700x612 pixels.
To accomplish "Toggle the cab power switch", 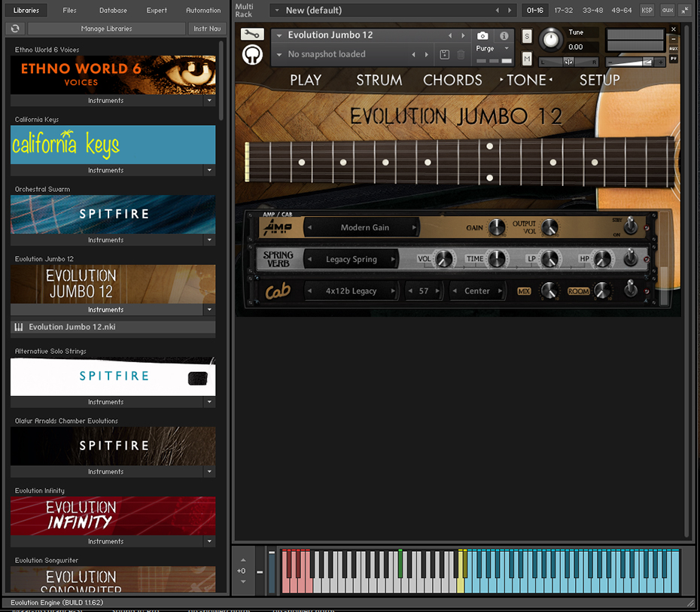I will 630,288.
